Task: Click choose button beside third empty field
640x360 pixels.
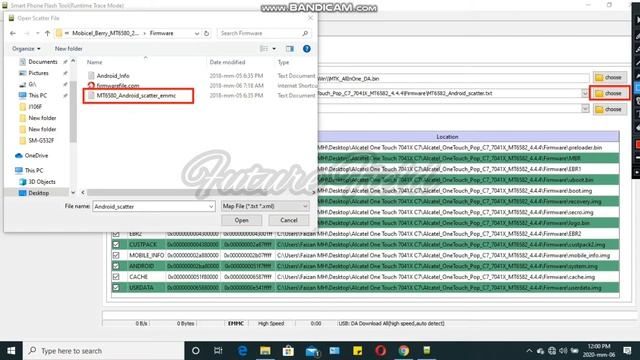Action: coord(609,109)
